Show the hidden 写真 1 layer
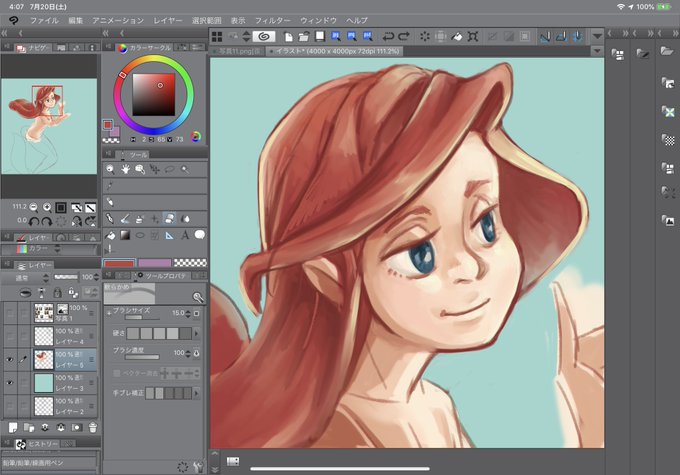The image size is (680, 475). 10,313
